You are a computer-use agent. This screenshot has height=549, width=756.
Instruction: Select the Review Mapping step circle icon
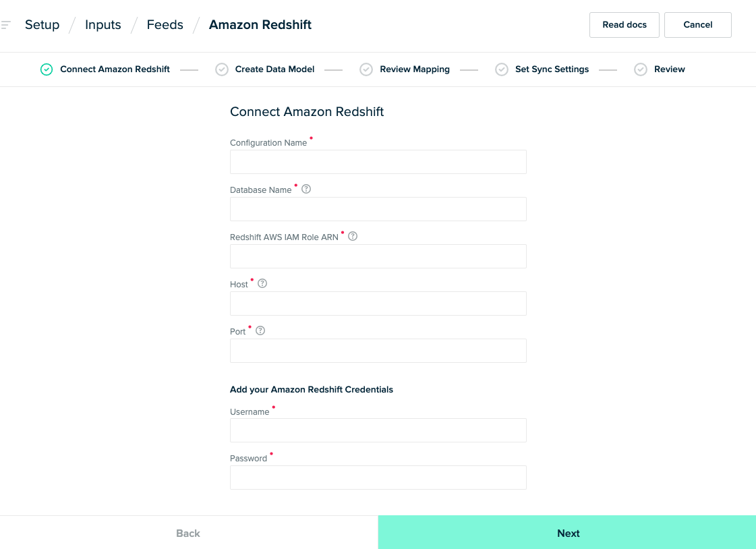[366, 69]
